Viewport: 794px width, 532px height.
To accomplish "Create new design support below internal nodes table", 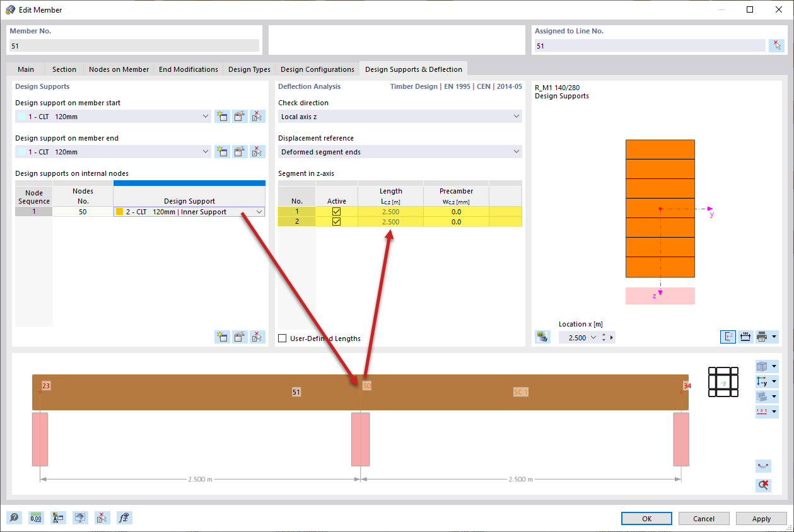I will coord(222,337).
